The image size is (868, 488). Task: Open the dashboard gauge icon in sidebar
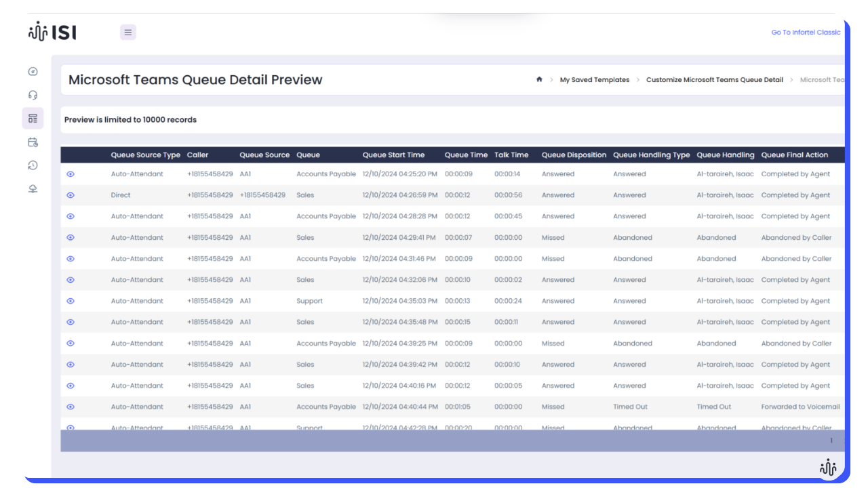pyautogui.click(x=33, y=72)
